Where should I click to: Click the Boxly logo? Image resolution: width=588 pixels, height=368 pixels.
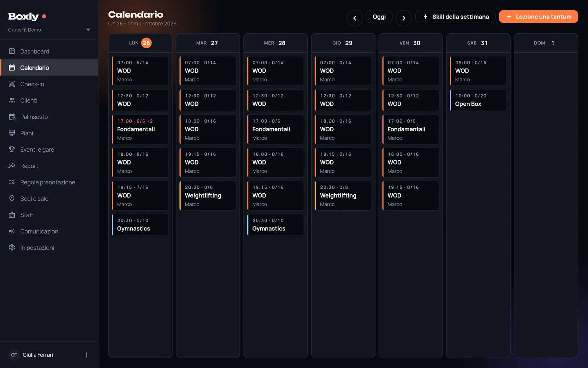27,16
